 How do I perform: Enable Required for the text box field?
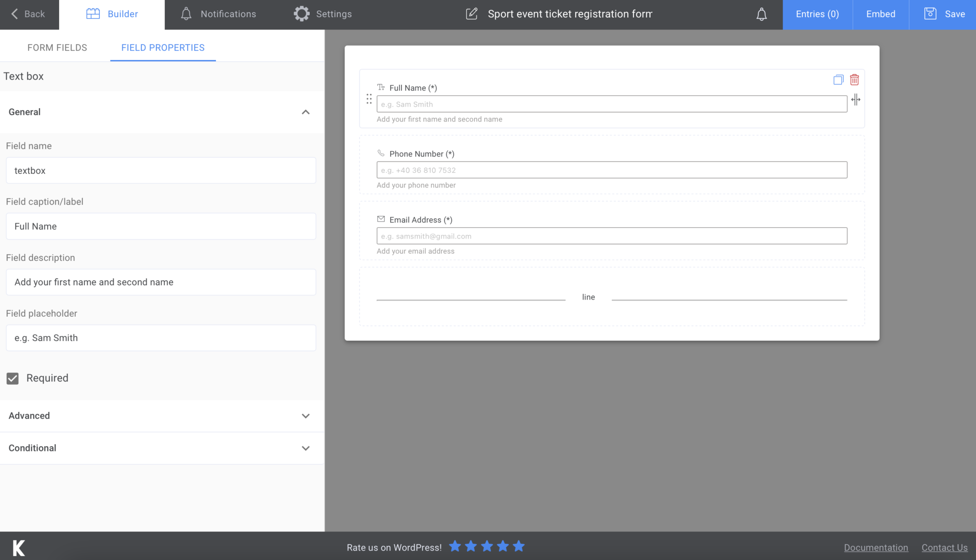point(12,378)
